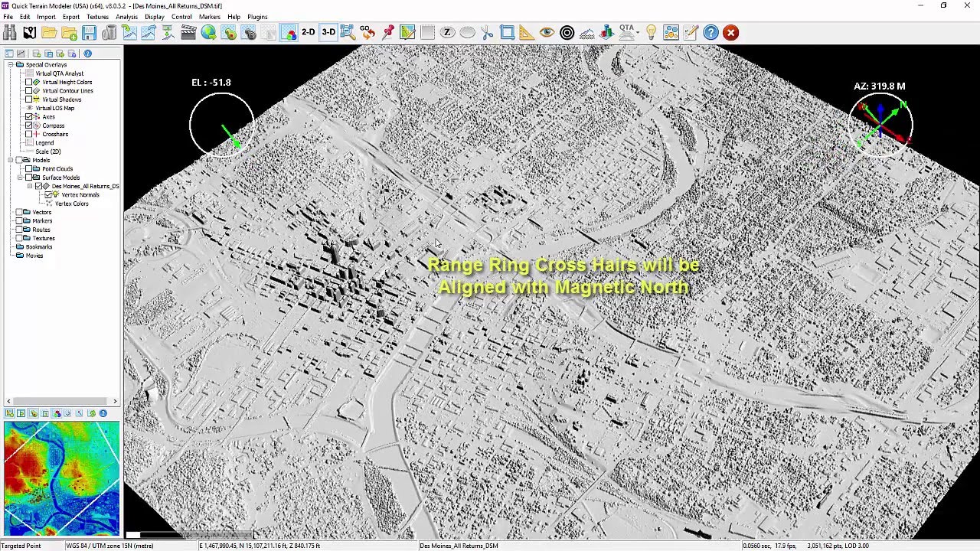Open the Analysis menu
The width and height of the screenshot is (980, 551).
point(126,17)
